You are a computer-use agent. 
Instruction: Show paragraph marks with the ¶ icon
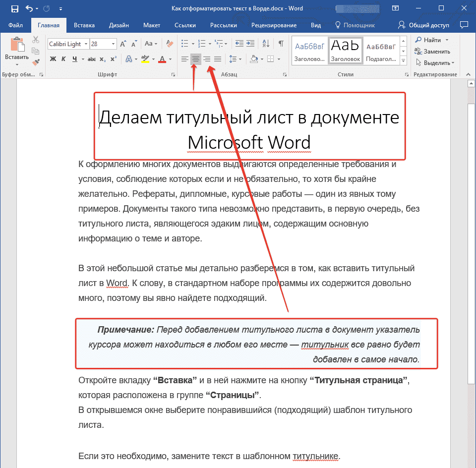point(281,43)
